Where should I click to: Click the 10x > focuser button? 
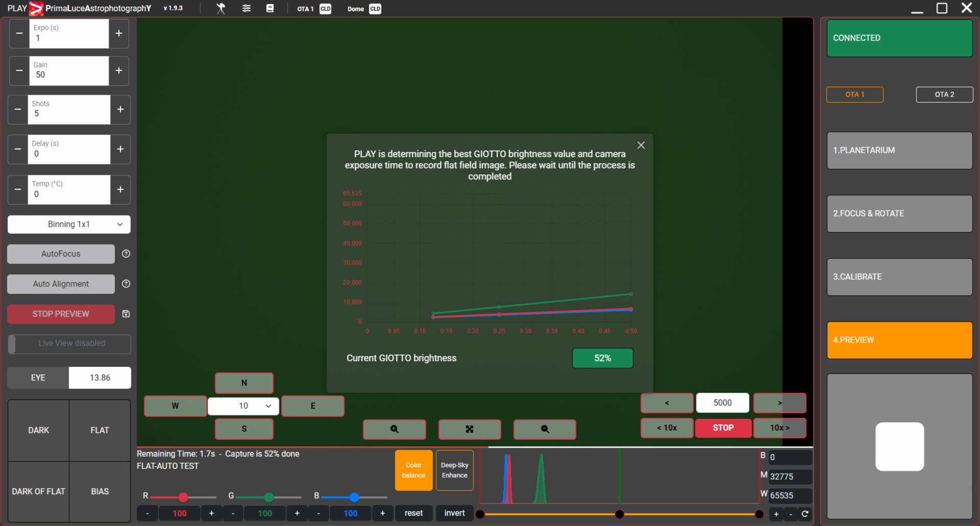[780, 428]
